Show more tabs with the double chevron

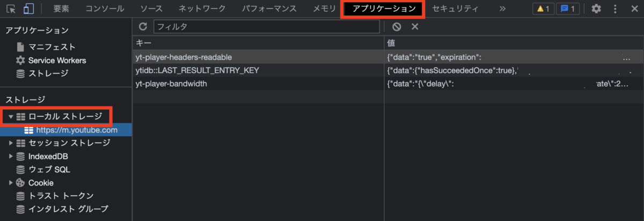(x=502, y=9)
